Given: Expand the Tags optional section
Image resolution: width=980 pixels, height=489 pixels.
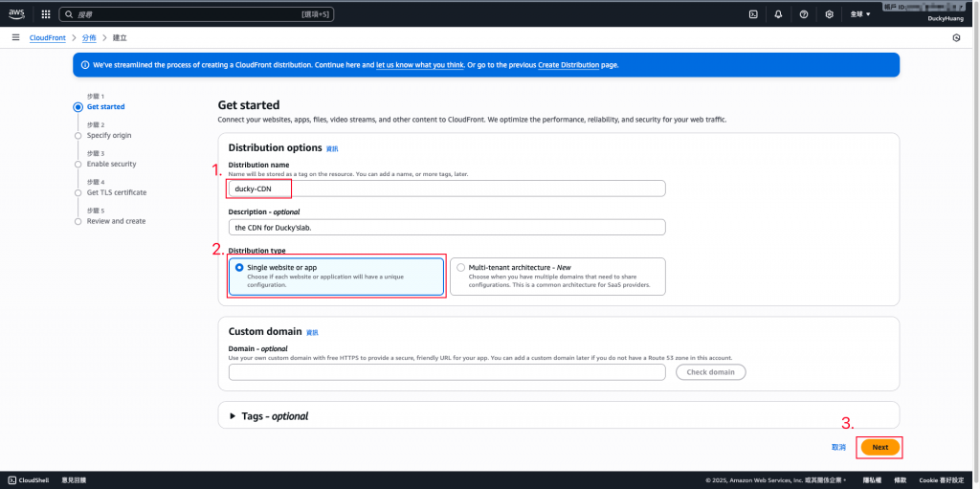Looking at the screenshot, I should pyautogui.click(x=269, y=416).
